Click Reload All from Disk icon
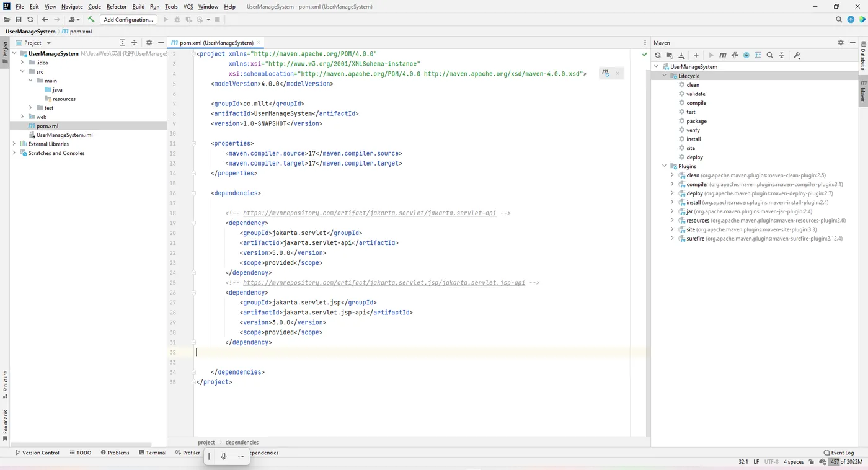The height and width of the screenshot is (470, 868). tap(30, 20)
